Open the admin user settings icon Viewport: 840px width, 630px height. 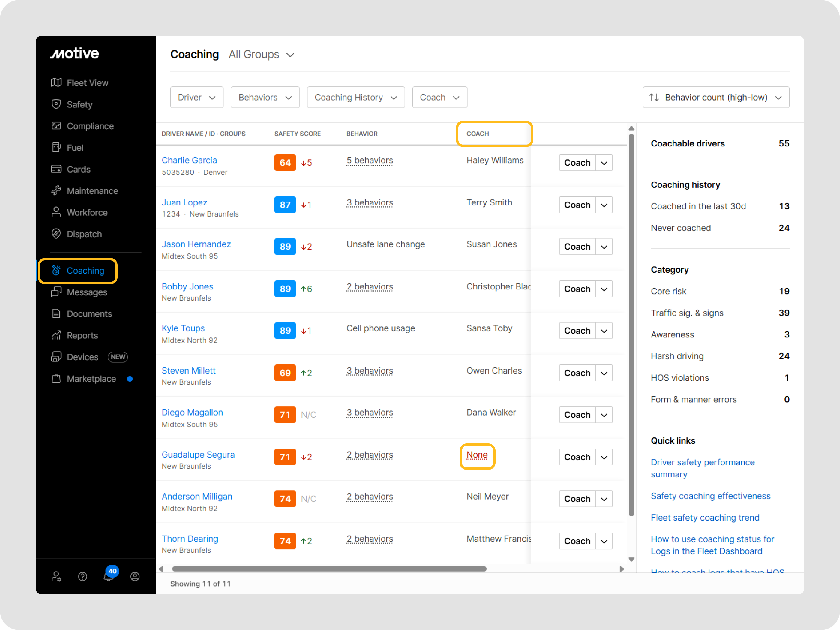[56, 577]
